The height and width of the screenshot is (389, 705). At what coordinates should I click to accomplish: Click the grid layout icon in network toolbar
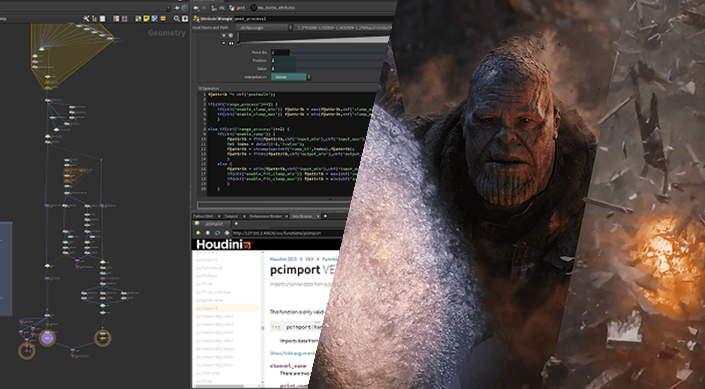125,18
